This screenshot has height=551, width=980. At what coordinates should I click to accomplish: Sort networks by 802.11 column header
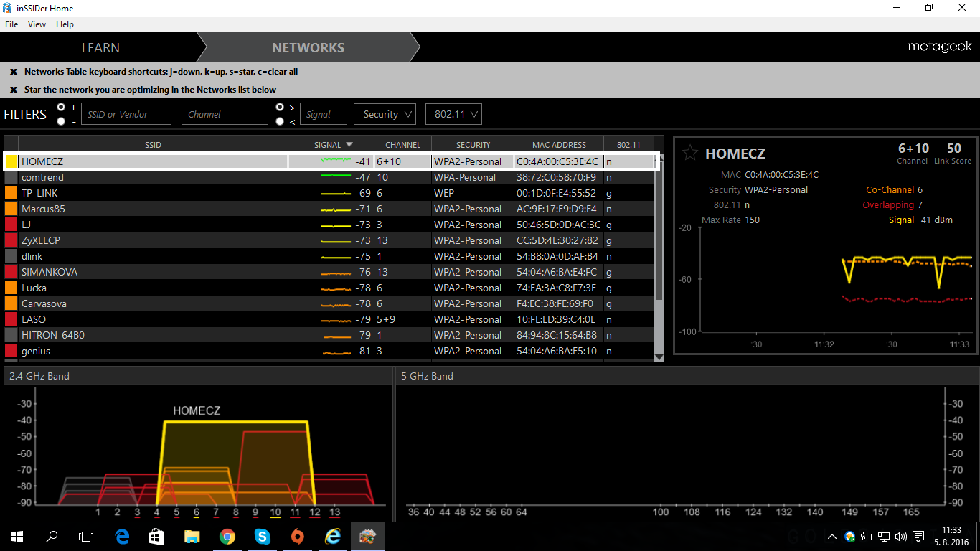(x=628, y=145)
